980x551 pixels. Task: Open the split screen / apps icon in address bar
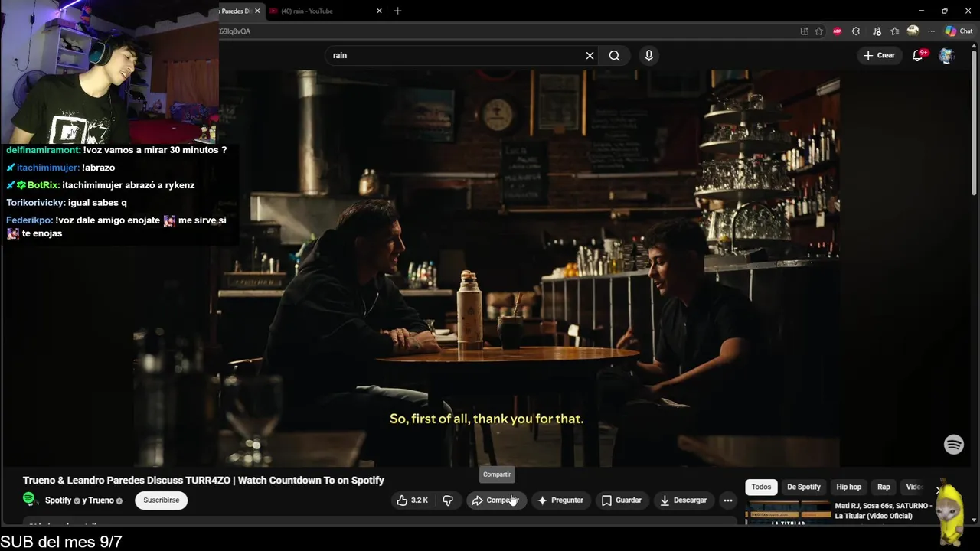click(x=804, y=31)
